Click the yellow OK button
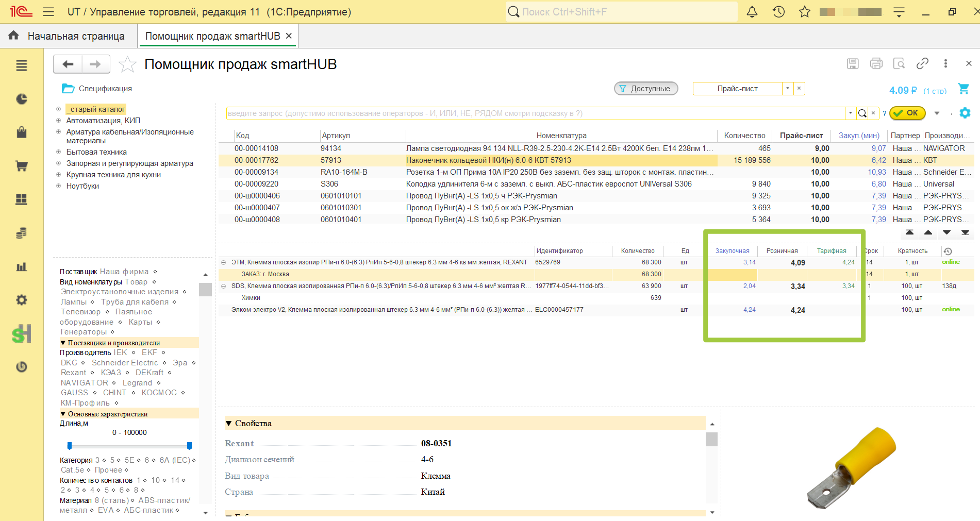This screenshot has height=521, width=980. pyautogui.click(x=907, y=113)
